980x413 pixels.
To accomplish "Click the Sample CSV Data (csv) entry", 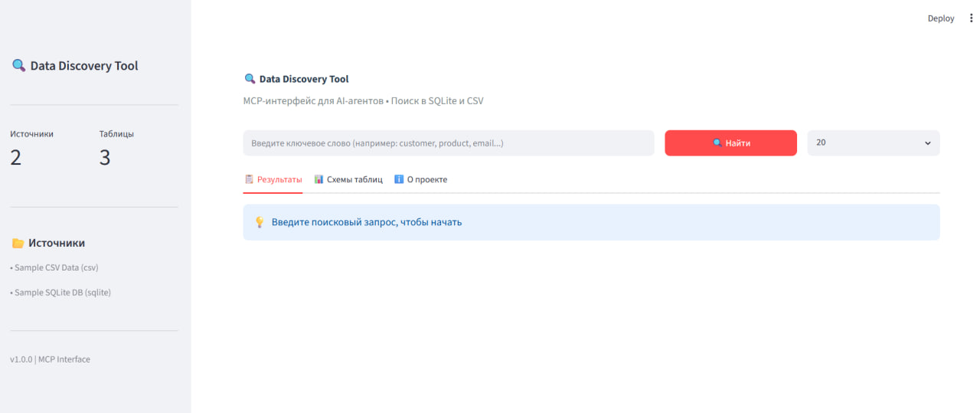I will coord(54,268).
